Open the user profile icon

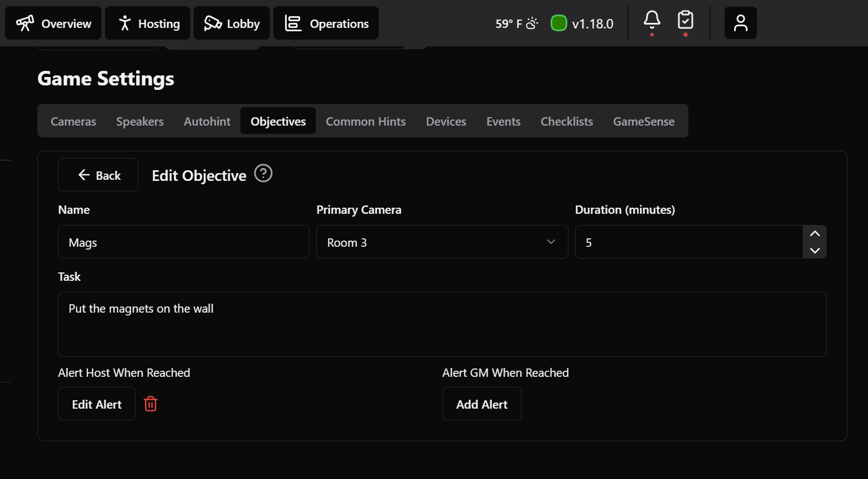point(740,23)
